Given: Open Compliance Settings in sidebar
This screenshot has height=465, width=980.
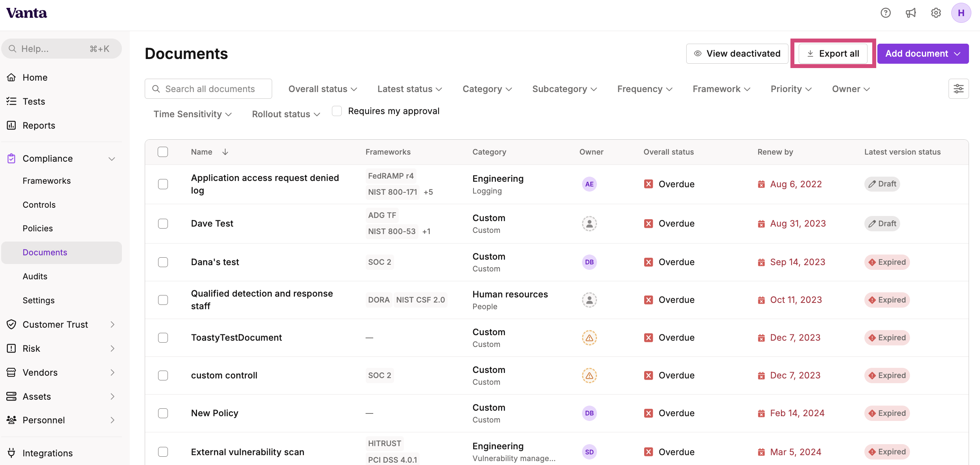Looking at the screenshot, I should 39,300.
